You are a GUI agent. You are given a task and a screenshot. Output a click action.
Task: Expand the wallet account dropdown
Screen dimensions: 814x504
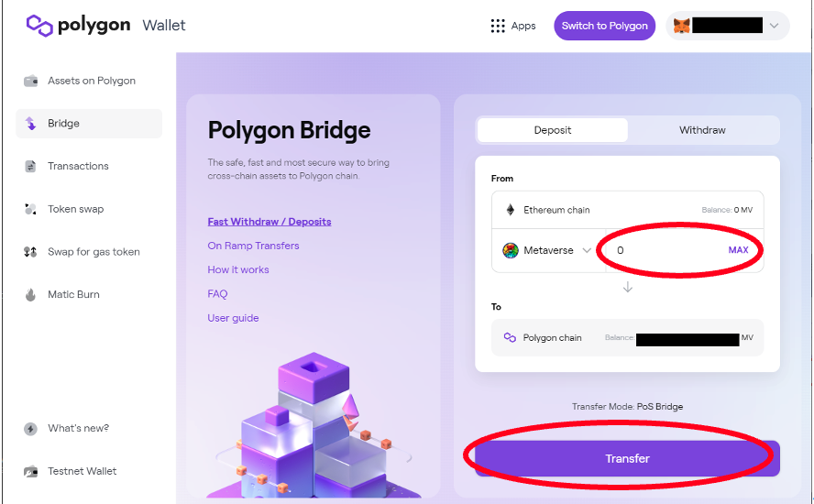775,26
